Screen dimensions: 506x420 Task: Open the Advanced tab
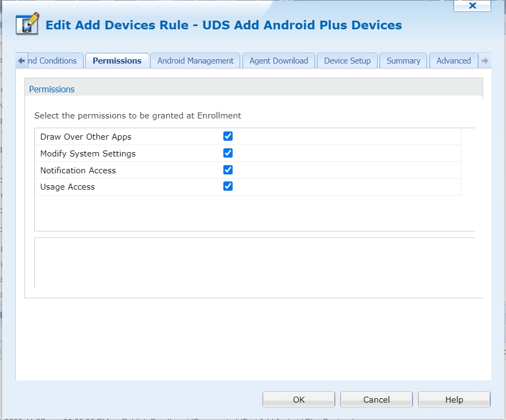coord(453,61)
